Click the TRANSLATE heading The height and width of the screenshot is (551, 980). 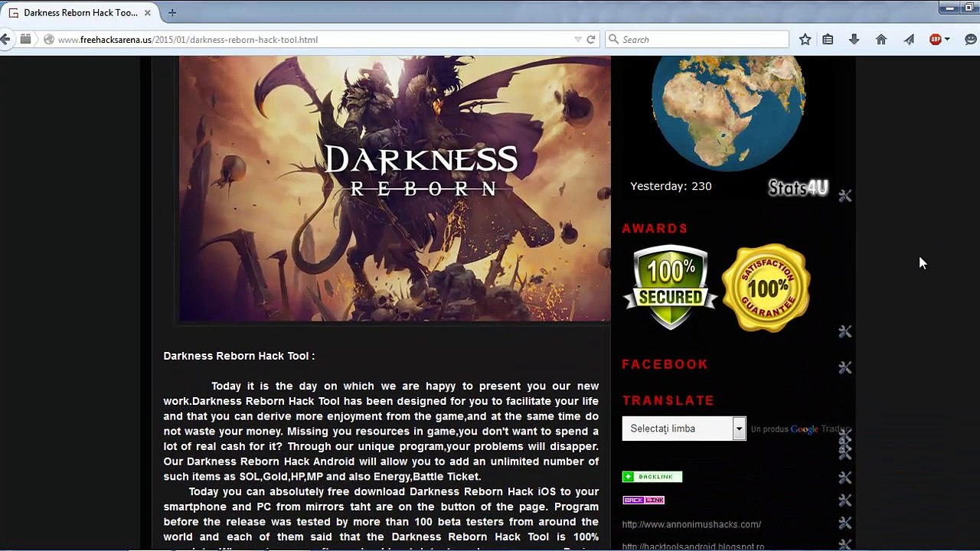click(x=668, y=400)
